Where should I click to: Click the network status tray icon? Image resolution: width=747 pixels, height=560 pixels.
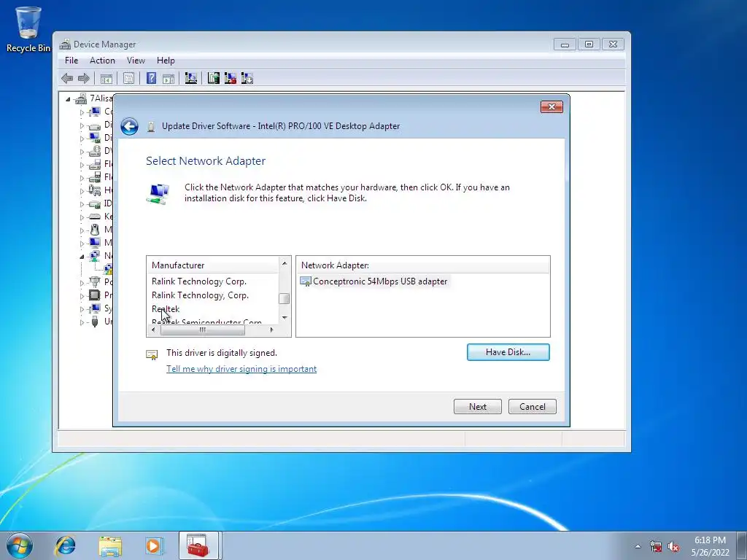pos(656,547)
